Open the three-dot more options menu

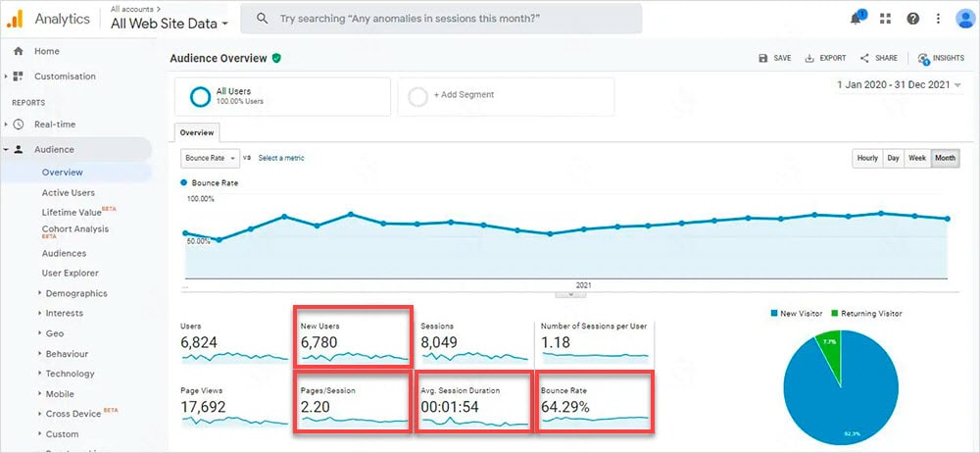click(938, 19)
